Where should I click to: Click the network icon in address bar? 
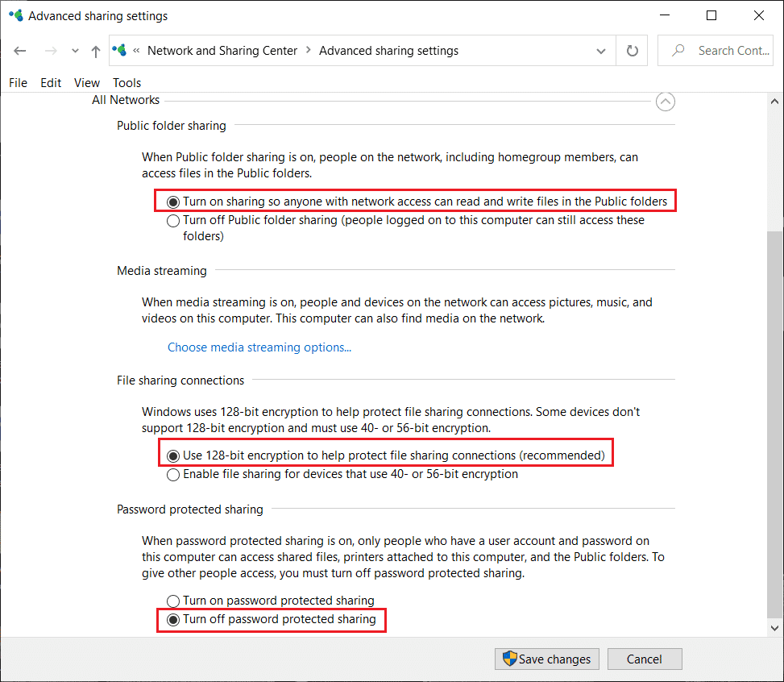click(x=119, y=50)
